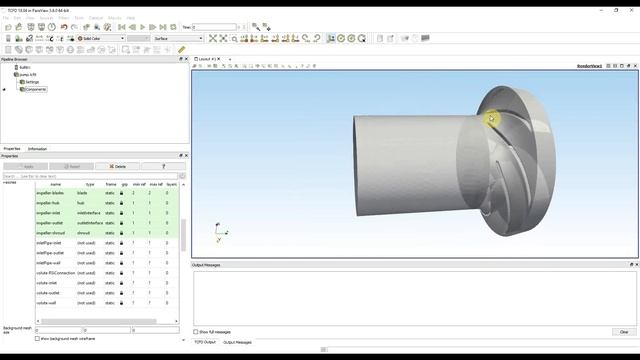This screenshot has width=640, height=360.
Task: Enable Show full messages checkbox
Action: click(196, 332)
